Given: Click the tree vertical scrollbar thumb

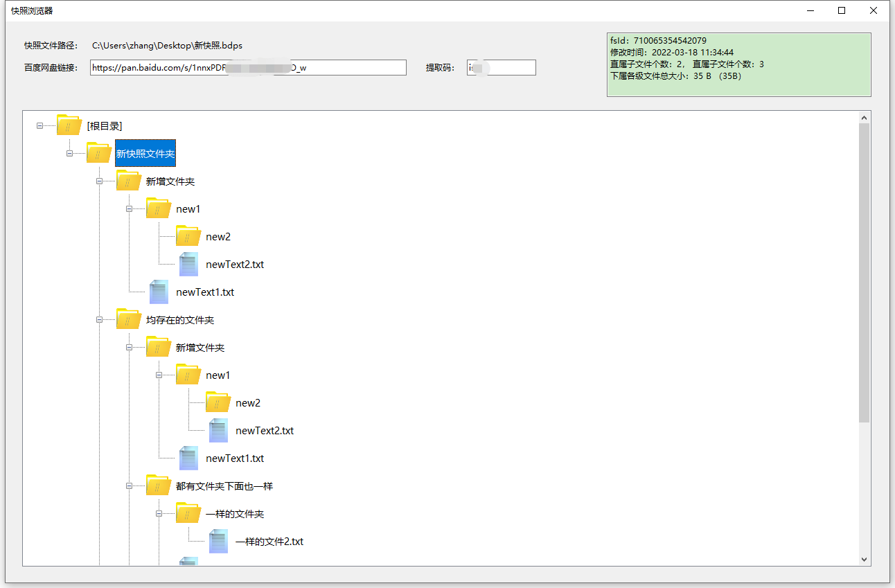Looking at the screenshot, I should click(x=864, y=273).
